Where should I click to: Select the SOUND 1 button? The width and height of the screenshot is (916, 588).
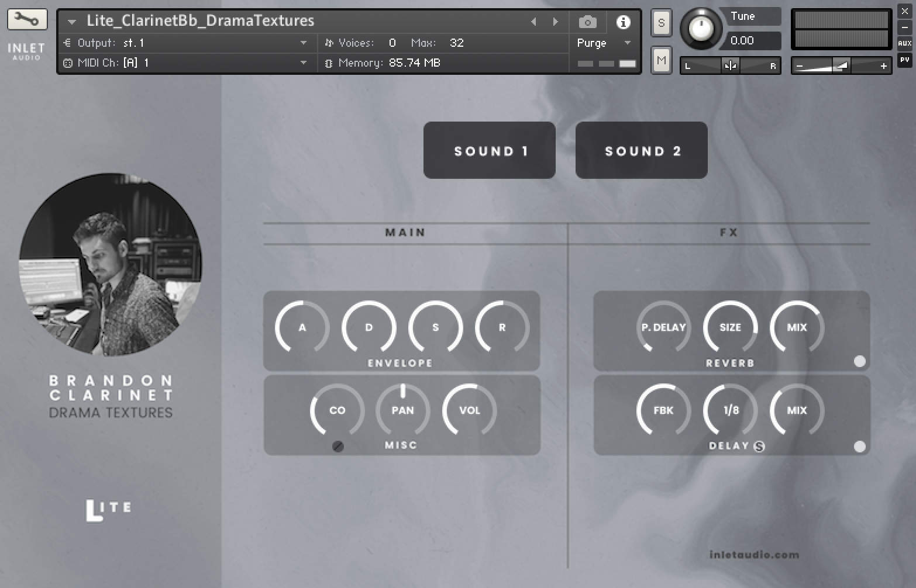489,151
